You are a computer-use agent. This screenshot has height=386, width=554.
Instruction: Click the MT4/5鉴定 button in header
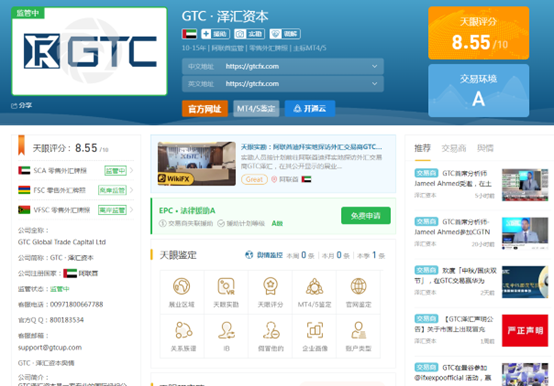click(256, 108)
